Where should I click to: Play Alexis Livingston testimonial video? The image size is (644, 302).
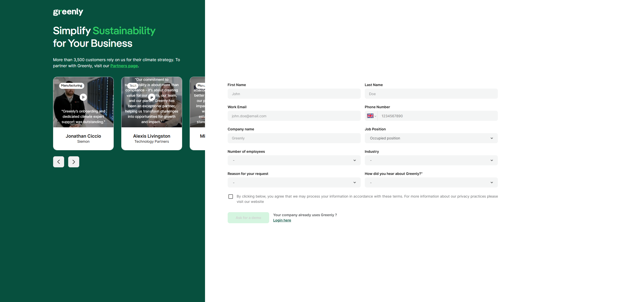[151, 97]
